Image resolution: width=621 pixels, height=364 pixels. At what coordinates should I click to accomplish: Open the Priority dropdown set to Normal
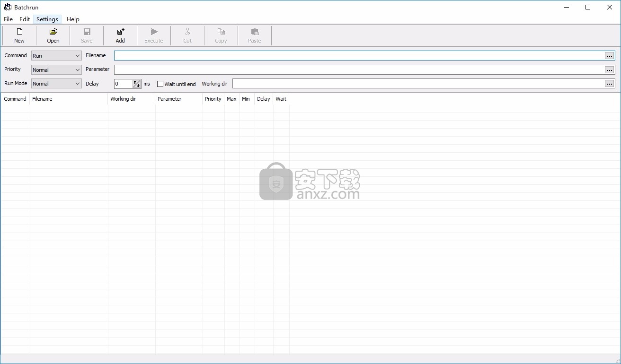[56, 70]
